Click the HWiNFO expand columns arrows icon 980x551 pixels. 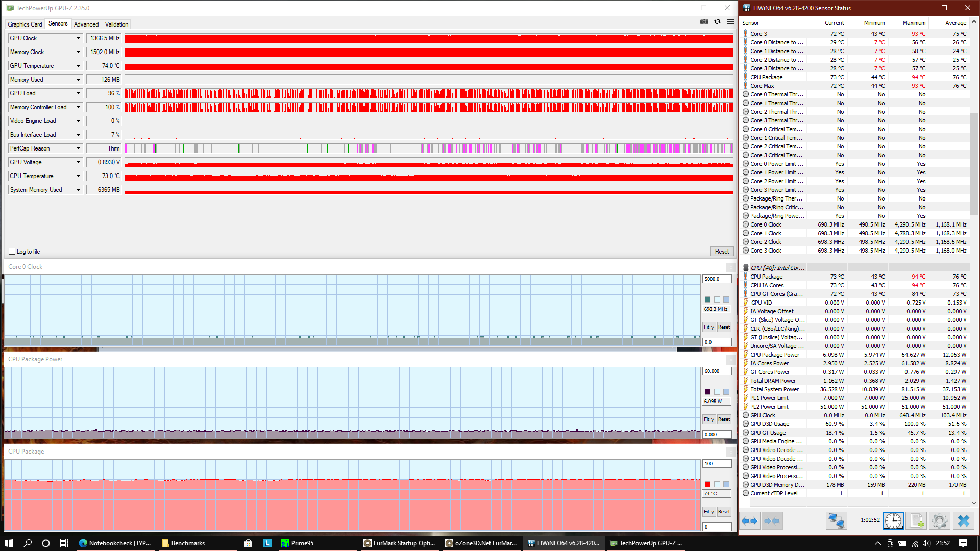(750, 521)
